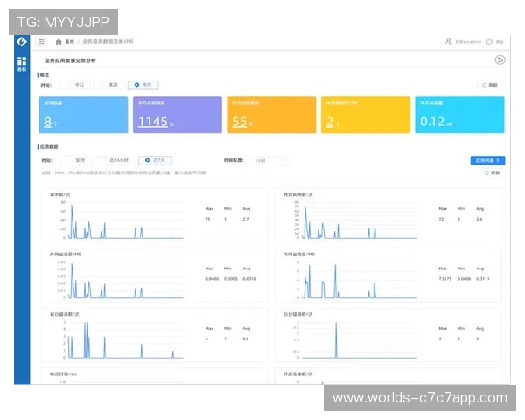Image resolution: width=525 pixels, height=420 pixels.
Task: Open the 看板 dashboard sidebar icon
Action: coord(22,63)
